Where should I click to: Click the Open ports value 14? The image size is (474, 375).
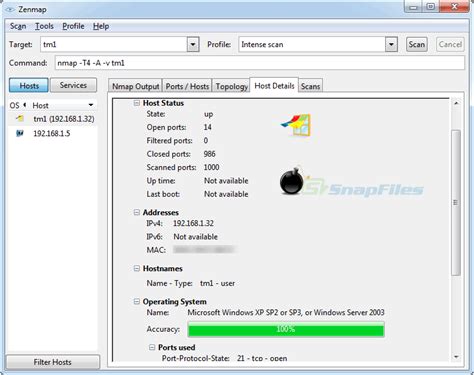coord(207,127)
